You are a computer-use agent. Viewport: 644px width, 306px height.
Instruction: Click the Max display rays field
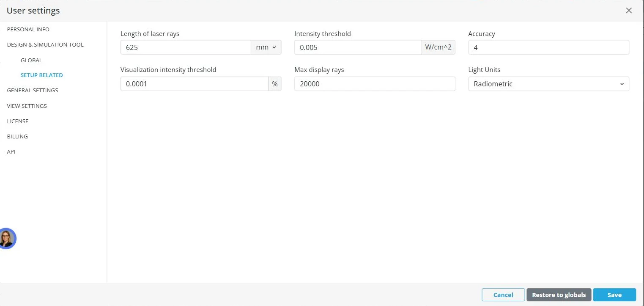tap(375, 84)
